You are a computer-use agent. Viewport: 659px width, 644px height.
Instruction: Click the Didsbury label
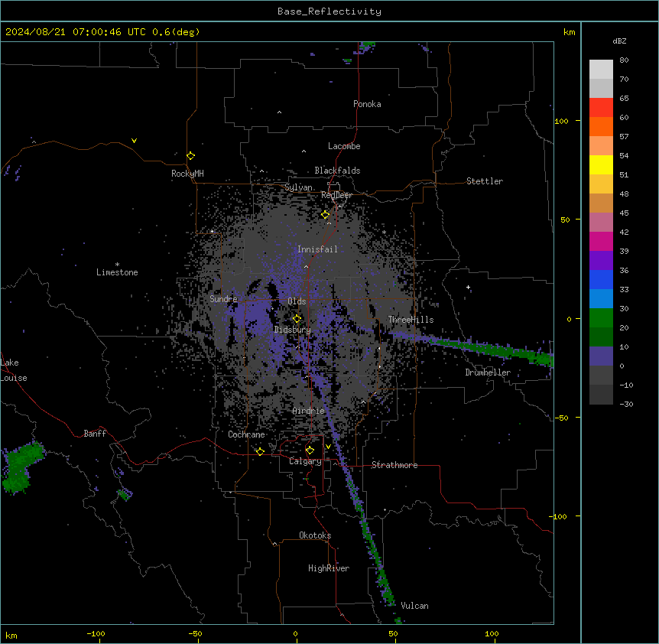[293, 330]
